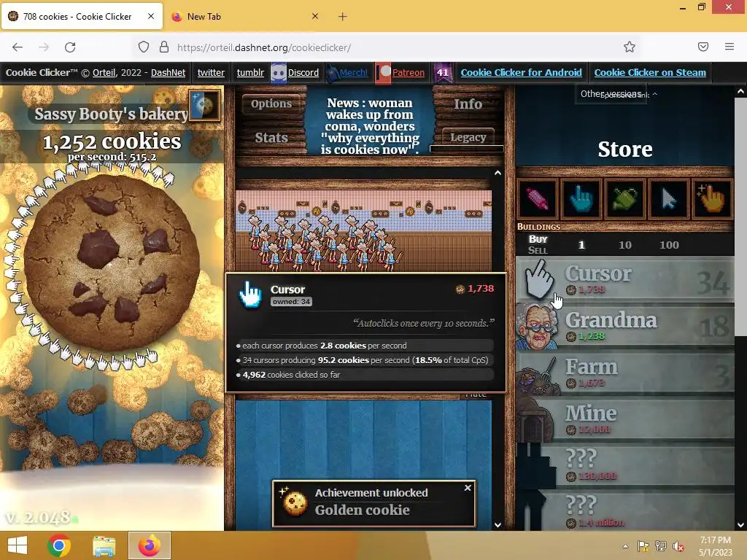Go back in browser history
The width and height of the screenshot is (747, 560).
(x=18, y=47)
